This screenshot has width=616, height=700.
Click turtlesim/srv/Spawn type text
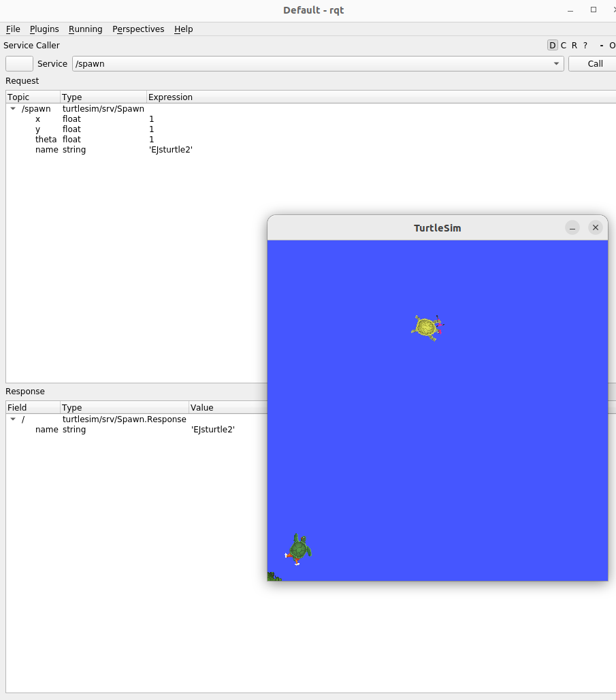(x=103, y=108)
